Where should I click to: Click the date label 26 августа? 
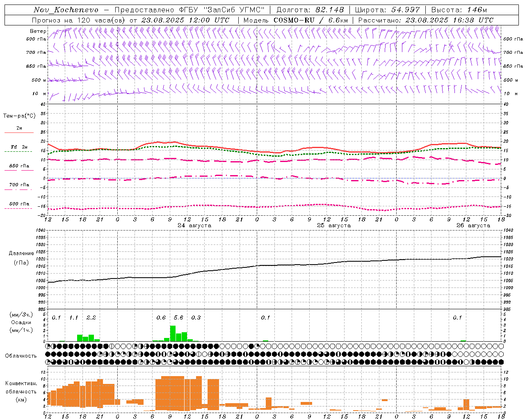(473, 226)
